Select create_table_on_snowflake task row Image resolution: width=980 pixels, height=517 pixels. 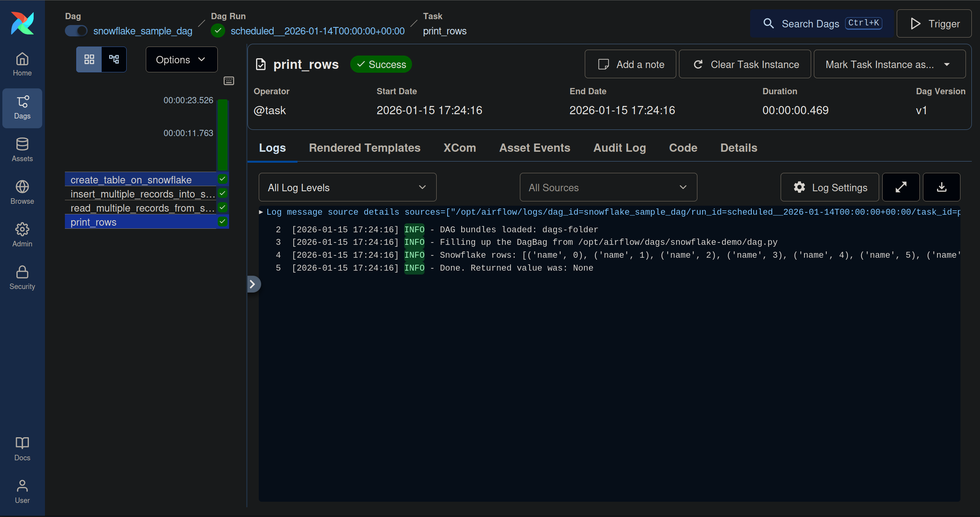141,180
